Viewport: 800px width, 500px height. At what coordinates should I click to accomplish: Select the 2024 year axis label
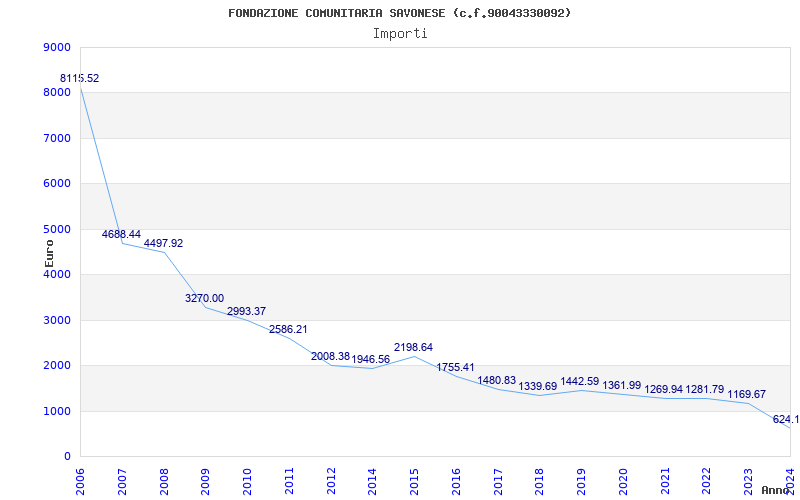(790, 480)
